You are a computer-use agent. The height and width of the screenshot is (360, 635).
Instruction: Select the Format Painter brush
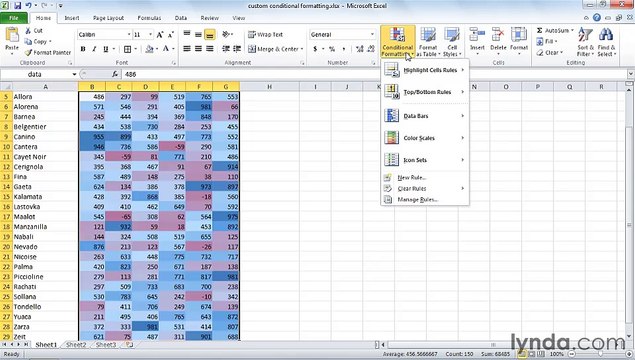coord(28,52)
